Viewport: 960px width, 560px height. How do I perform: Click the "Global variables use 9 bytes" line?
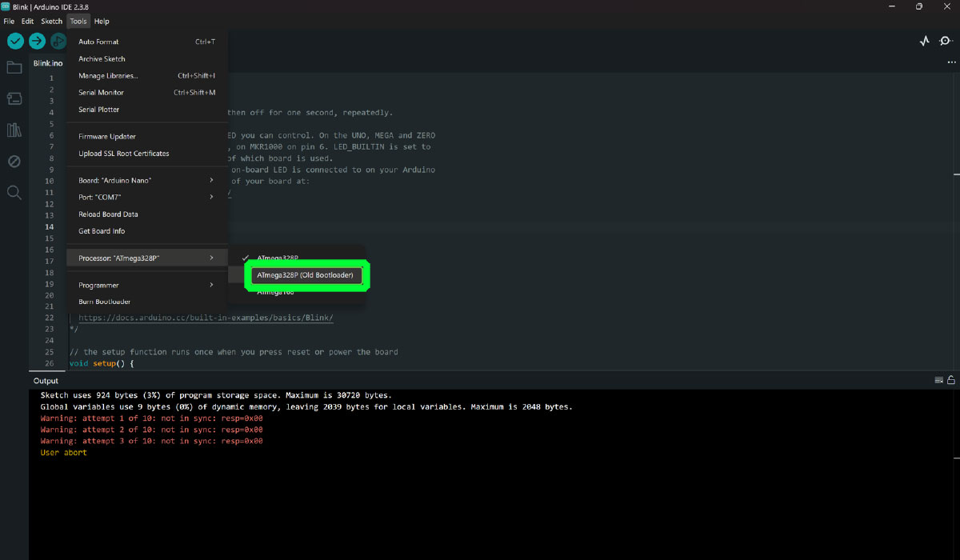click(x=306, y=406)
